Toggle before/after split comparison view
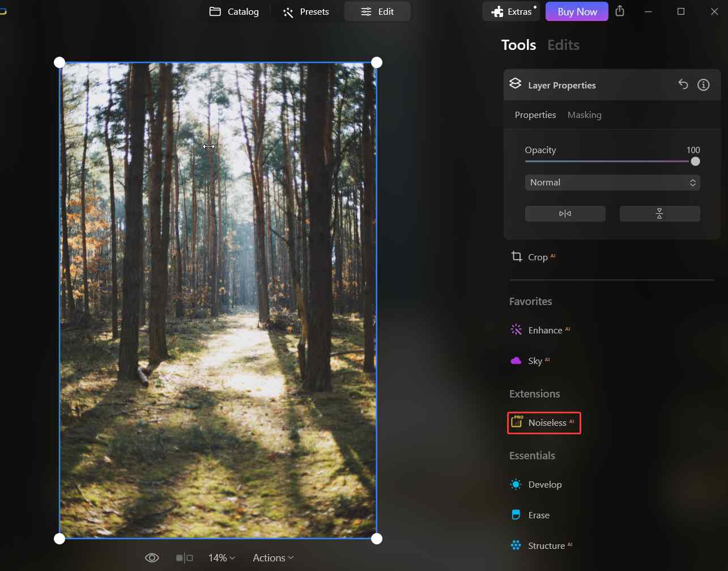The width and height of the screenshot is (728, 571). click(x=184, y=558)
